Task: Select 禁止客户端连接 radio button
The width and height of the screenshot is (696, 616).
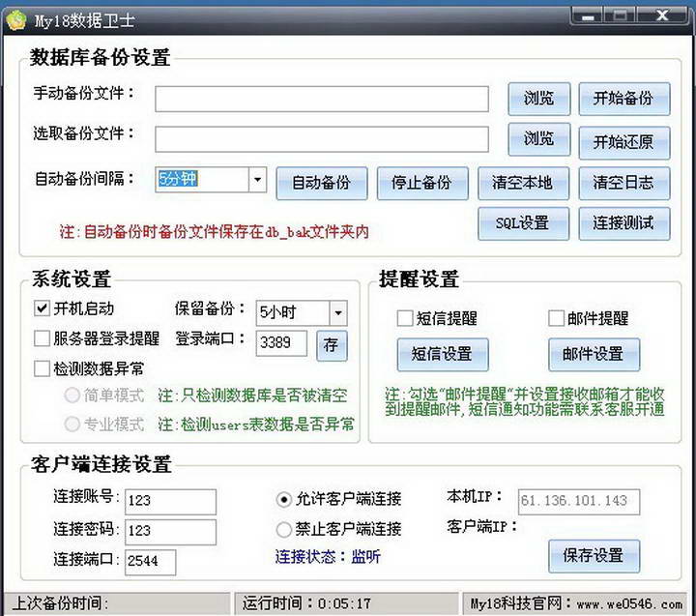Action: (283, 529)
